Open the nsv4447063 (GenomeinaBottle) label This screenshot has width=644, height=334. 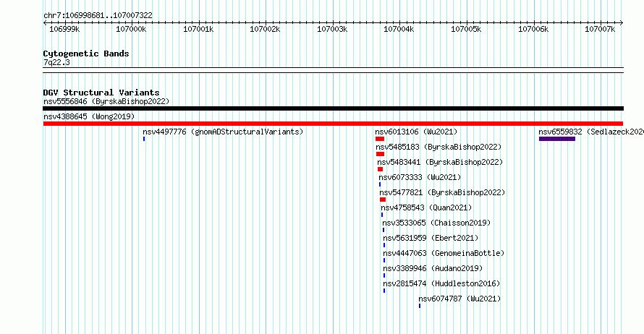click(x=444, y=253)
